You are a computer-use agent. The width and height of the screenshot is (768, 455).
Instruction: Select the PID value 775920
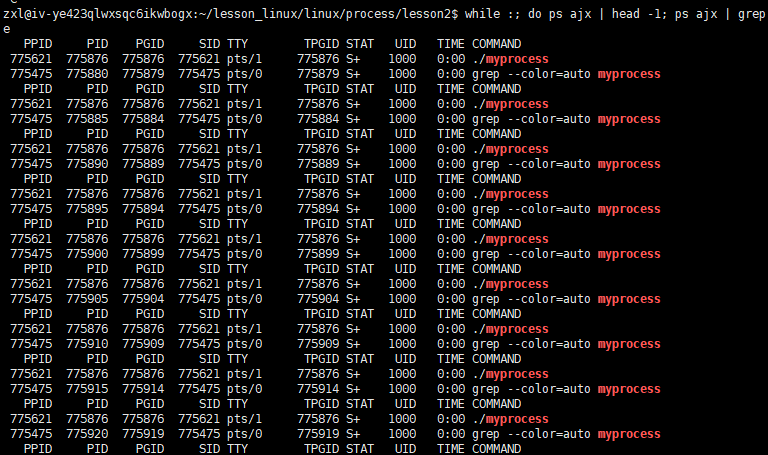pos(87,434)
